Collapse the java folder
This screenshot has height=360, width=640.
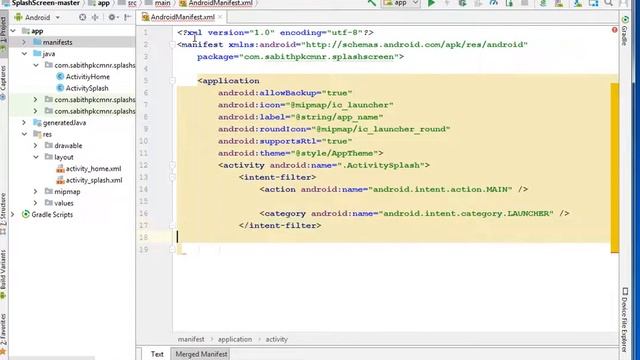(24, 54)
